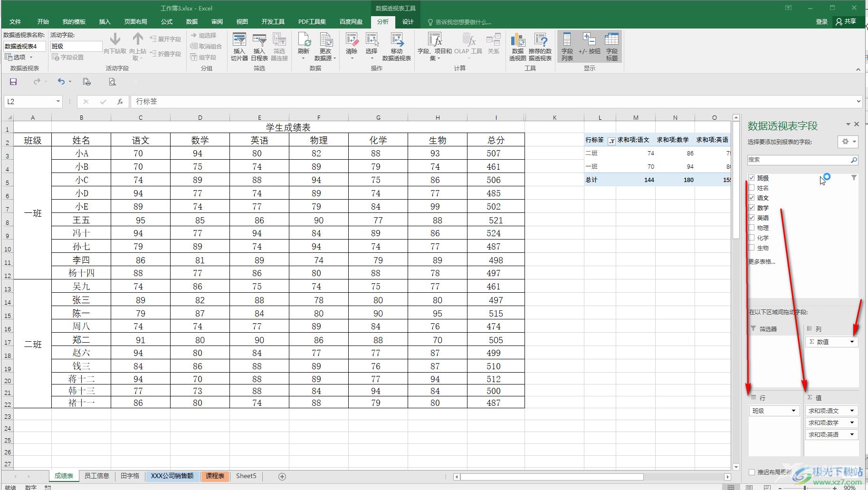Click the zoom slider at status bar

coord(805,488)
